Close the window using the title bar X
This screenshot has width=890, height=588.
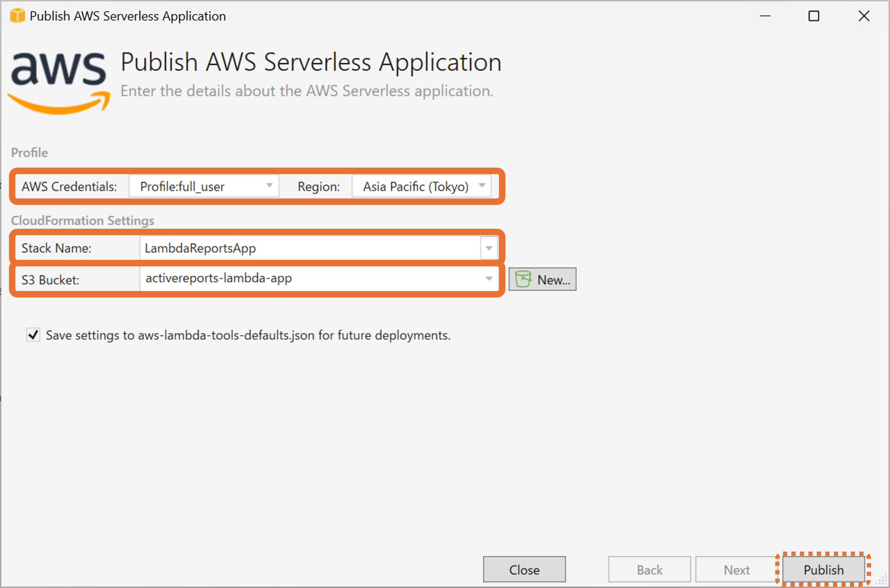pyautogui.click(x=863, y=16)
